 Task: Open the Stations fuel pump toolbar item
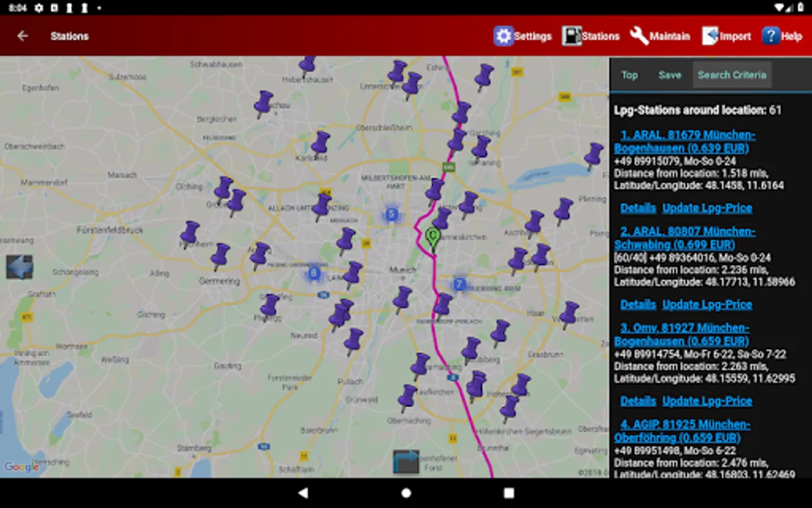pyautogui.click(x=590, y=36)
